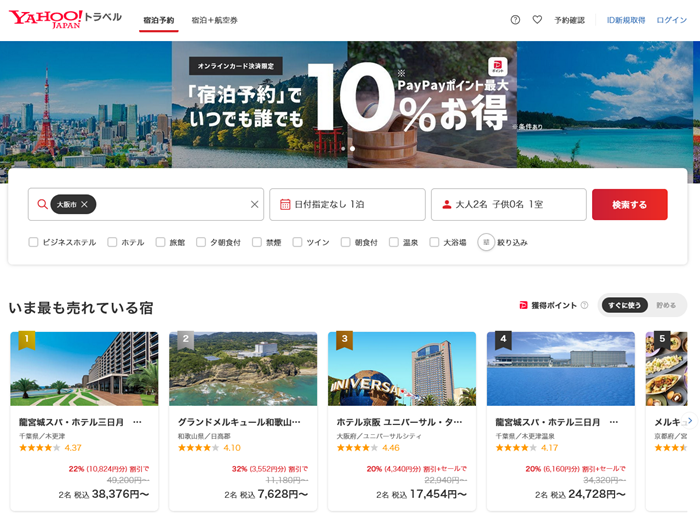Click price 38,376円〜
Image resolution: width=700 pixels, height=523 pixels.
click(x=121, y=494)
